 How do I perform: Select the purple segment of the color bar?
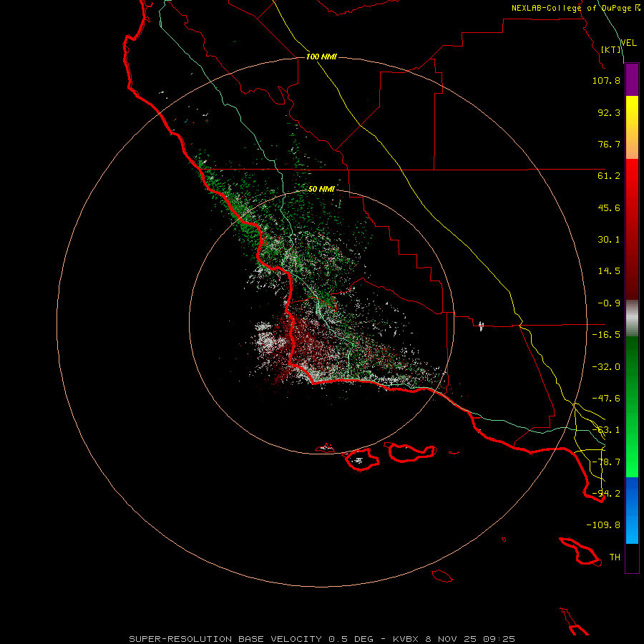coord(632,79)
